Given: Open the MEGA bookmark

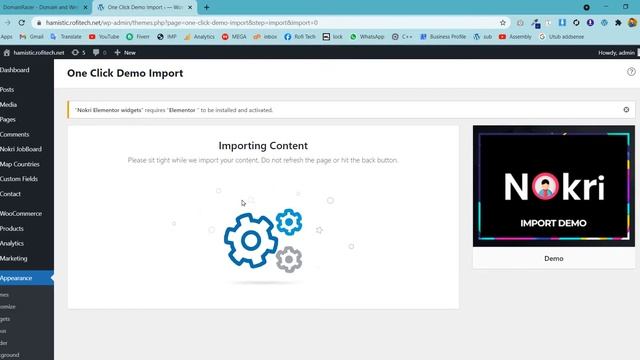Looking at the screenshot, I should pyautogui.click(x=234, y=37).
